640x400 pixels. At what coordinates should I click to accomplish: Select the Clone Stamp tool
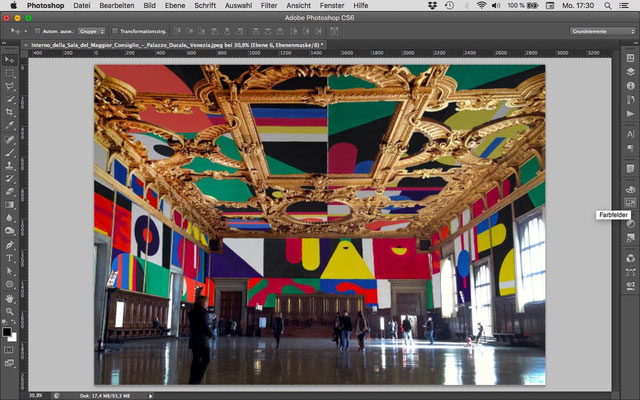(x=9, y=166)
